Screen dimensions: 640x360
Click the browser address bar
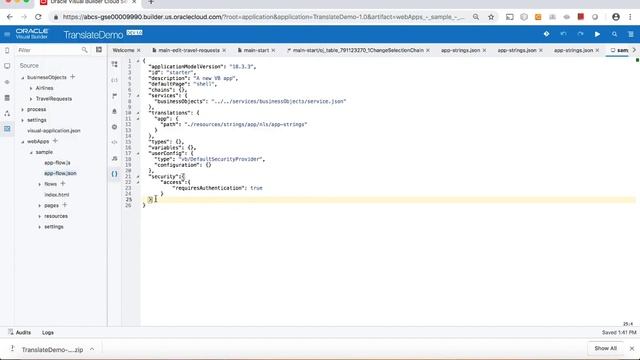(263, 17)
